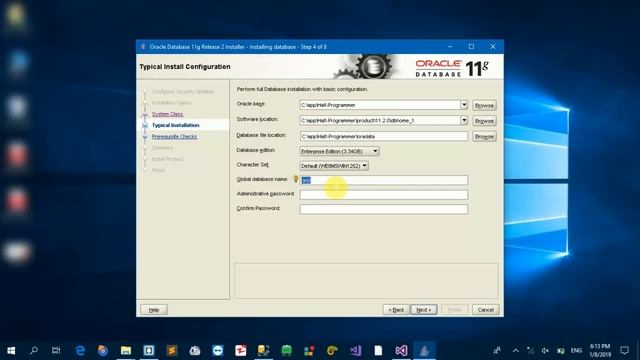Click the installer icon in the title bar

(143, 47)
